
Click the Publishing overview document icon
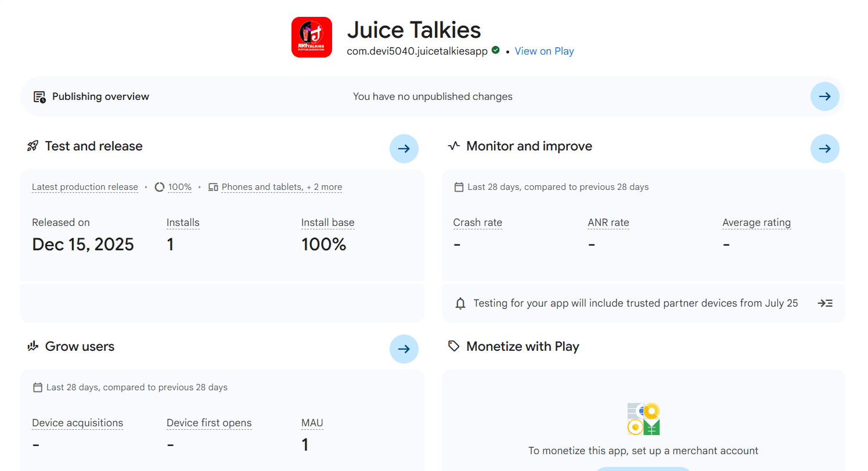pyautogui.click(x=39, y=97)
